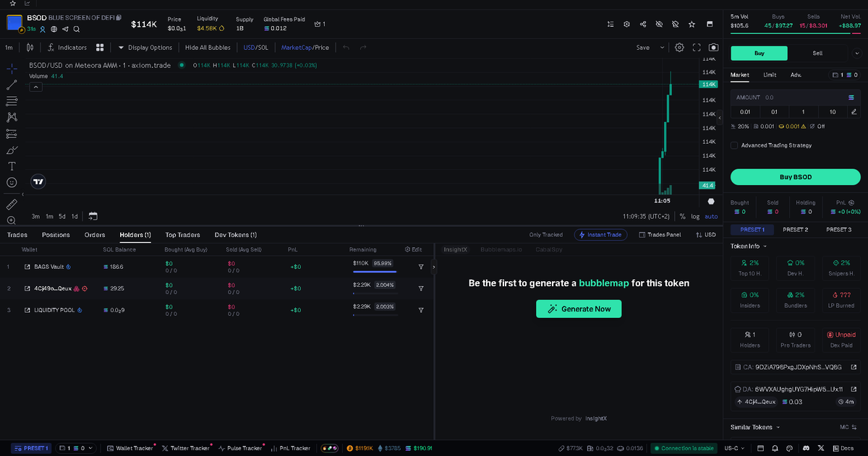Copy the BSOD token name
868x456 pixels.
coord(119,17)
